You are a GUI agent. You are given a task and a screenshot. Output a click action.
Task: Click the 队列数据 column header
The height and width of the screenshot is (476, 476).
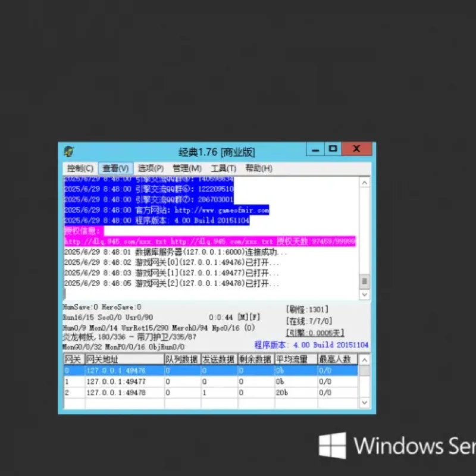click(183, 359)
